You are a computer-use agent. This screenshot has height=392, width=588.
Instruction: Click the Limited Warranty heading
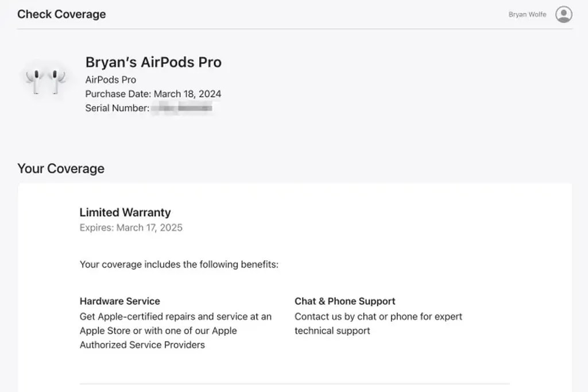tap(125, 212)
